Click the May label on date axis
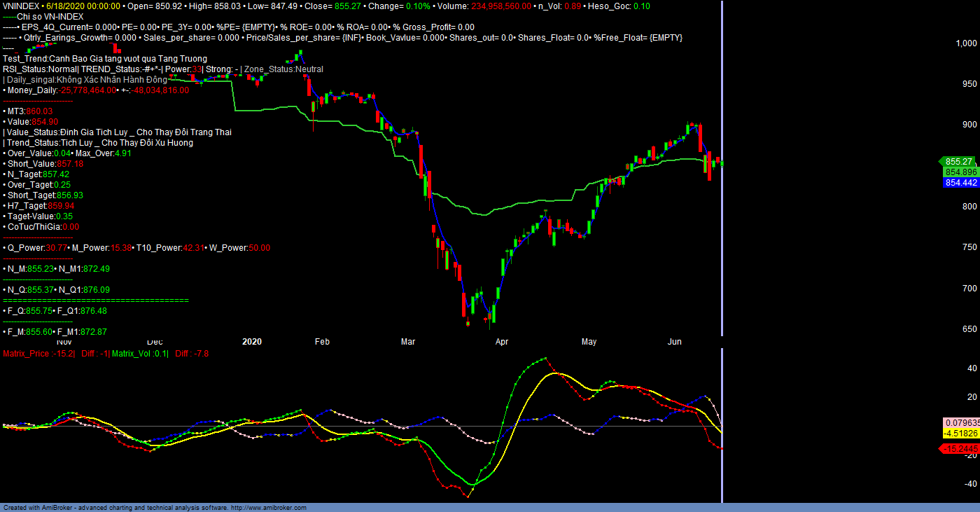This screenshot has height=512, width=980. (589, 342)
